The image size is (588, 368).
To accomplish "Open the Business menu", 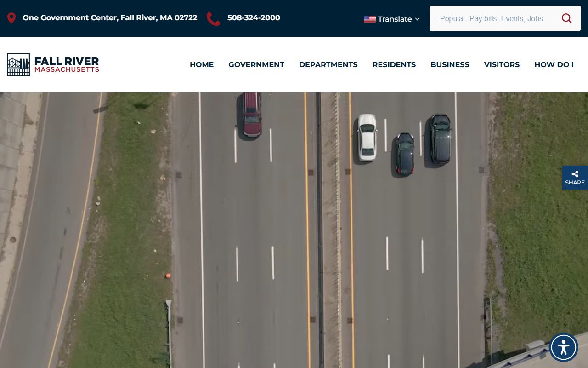I will [450, 65].
